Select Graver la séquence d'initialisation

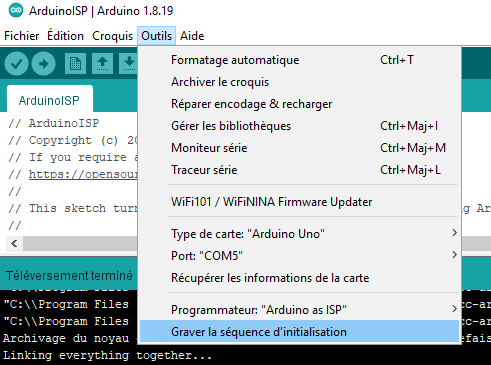[x=299, y=332]
